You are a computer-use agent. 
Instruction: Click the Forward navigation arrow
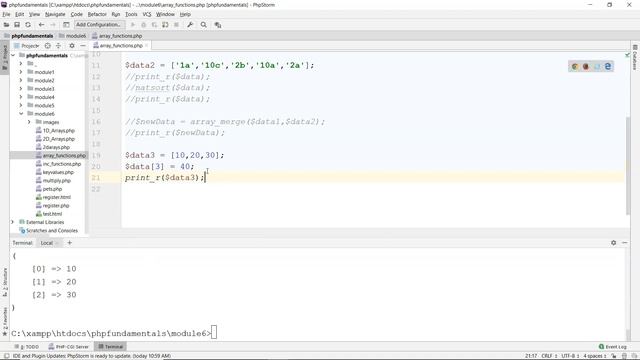52,25
